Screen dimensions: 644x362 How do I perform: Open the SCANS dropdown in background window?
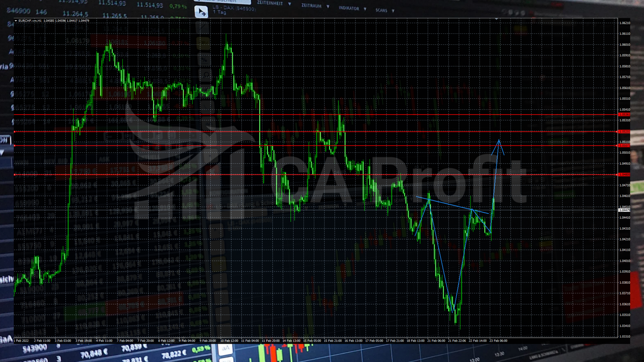pos(385,10)
